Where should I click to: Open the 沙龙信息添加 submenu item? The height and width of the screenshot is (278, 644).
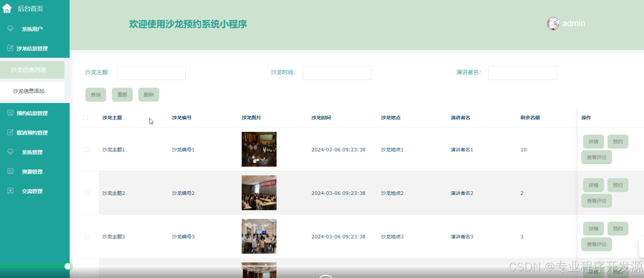(32, 91)
